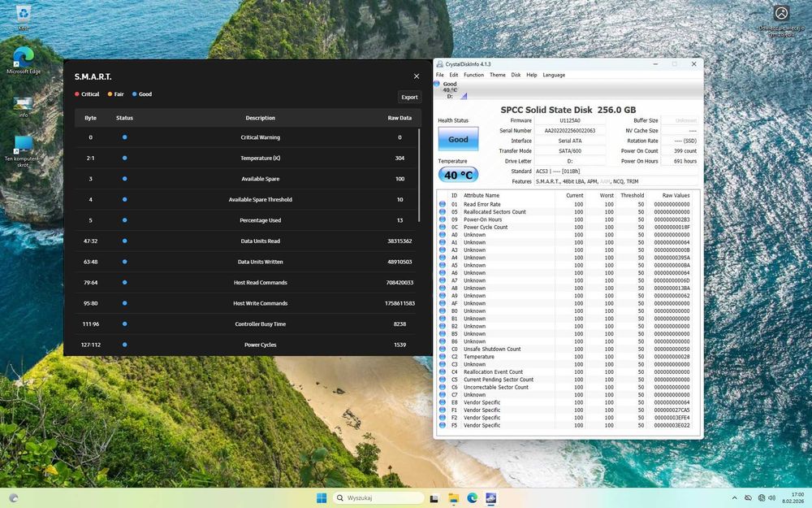Screen dimensions: 812x508
Task: Click the CrystalDiskInfo taskbar icon
Action: click(x=491, y=498)
